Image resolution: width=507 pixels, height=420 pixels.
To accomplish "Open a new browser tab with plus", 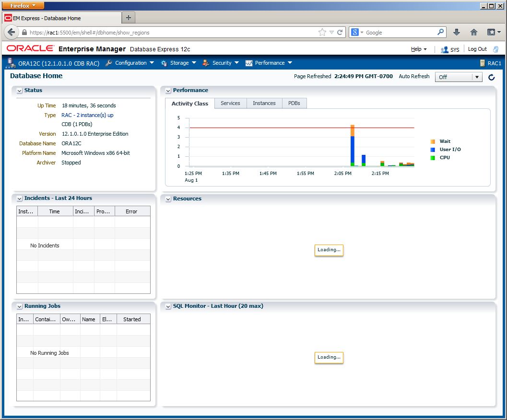I will point(129,18).
